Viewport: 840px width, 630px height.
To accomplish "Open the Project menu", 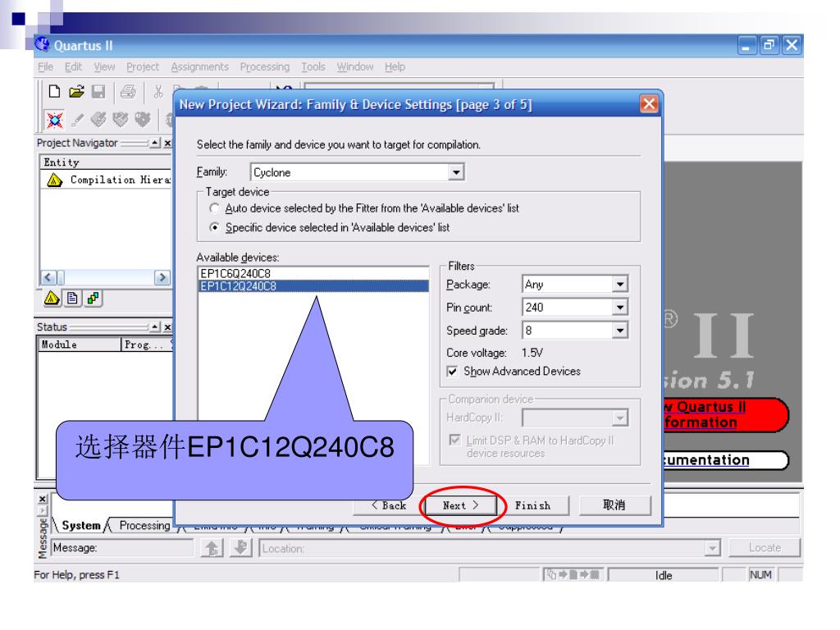I will [x=143, y=66].
